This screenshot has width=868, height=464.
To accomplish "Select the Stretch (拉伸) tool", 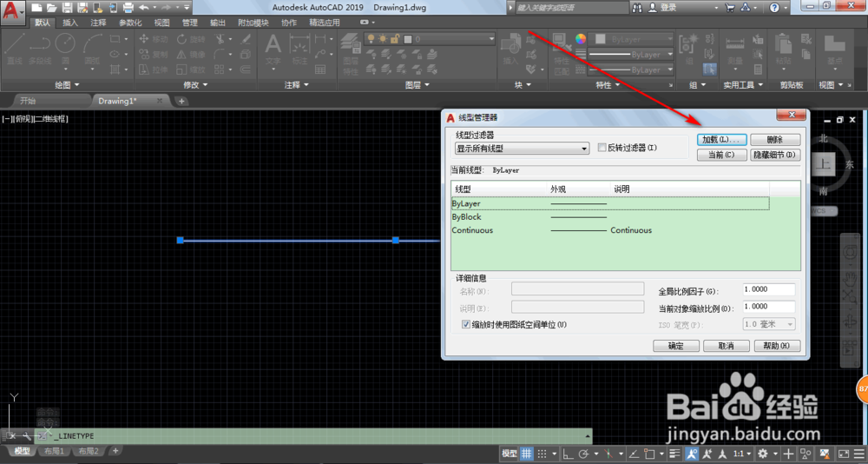I will tap(153, 70).
